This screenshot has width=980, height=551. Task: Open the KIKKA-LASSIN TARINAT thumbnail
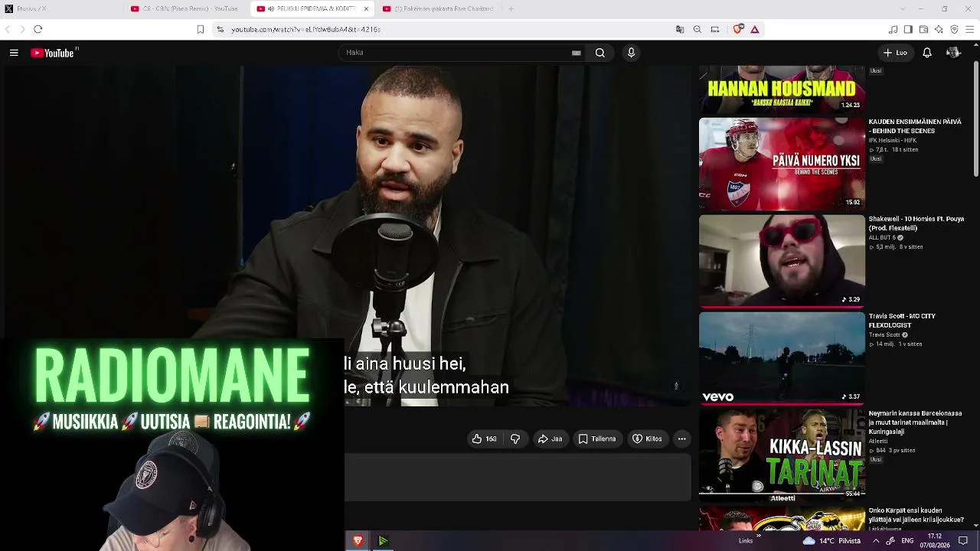(x=782, y=455)
